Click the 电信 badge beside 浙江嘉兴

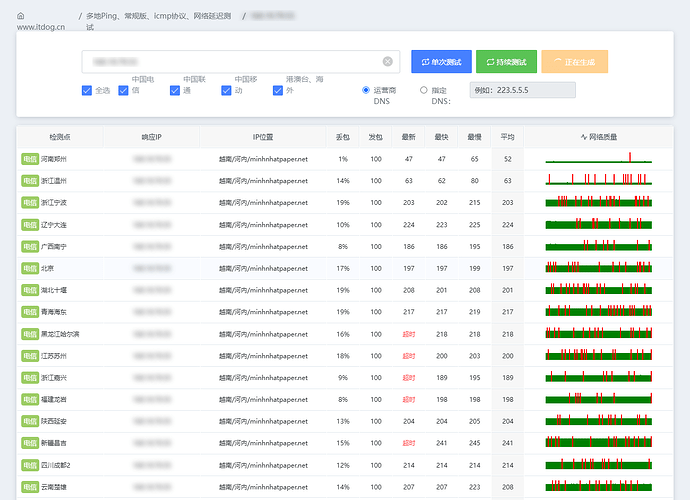(30, 378)
